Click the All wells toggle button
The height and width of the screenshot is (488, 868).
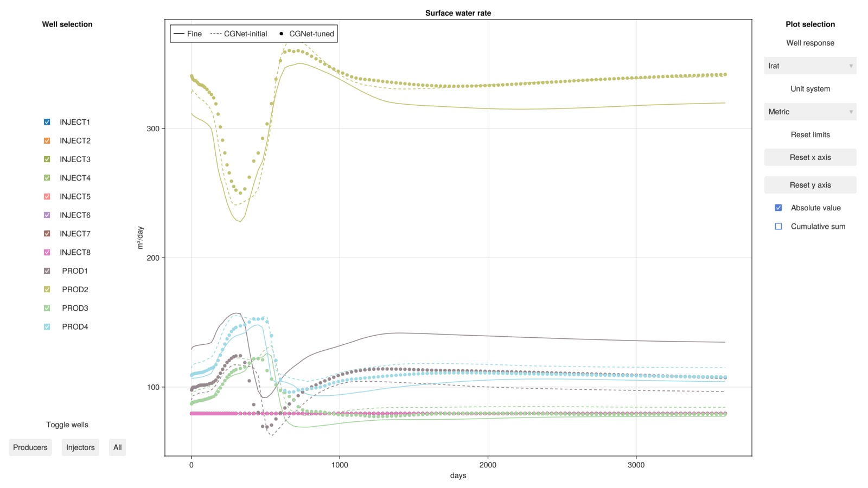pyautogui.click(x=117, y=447)
